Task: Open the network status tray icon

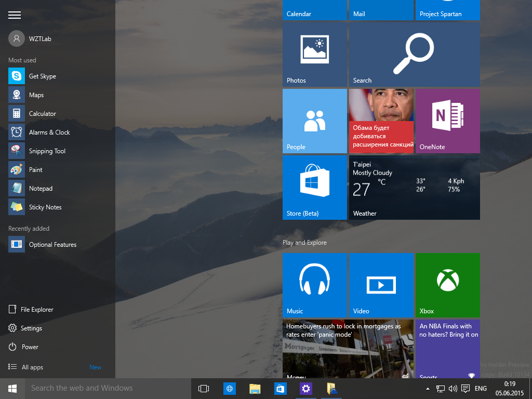Action: (441, 389)
